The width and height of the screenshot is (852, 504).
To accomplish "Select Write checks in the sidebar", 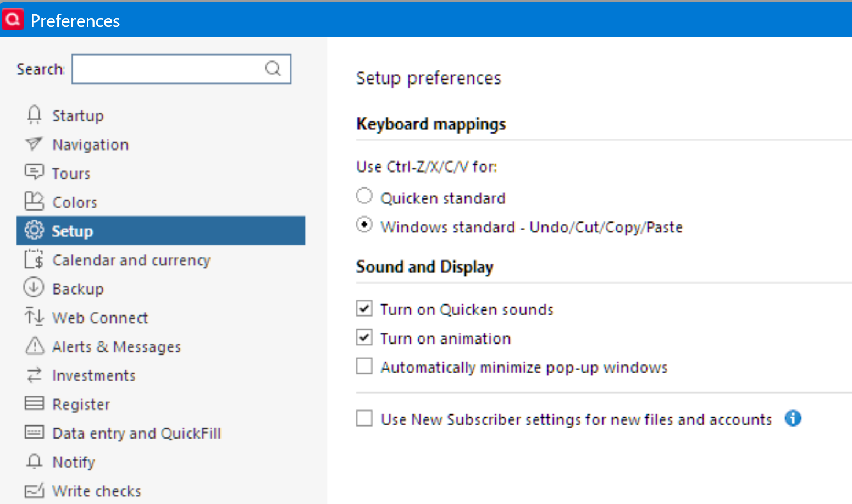I will tap(96, 490).
